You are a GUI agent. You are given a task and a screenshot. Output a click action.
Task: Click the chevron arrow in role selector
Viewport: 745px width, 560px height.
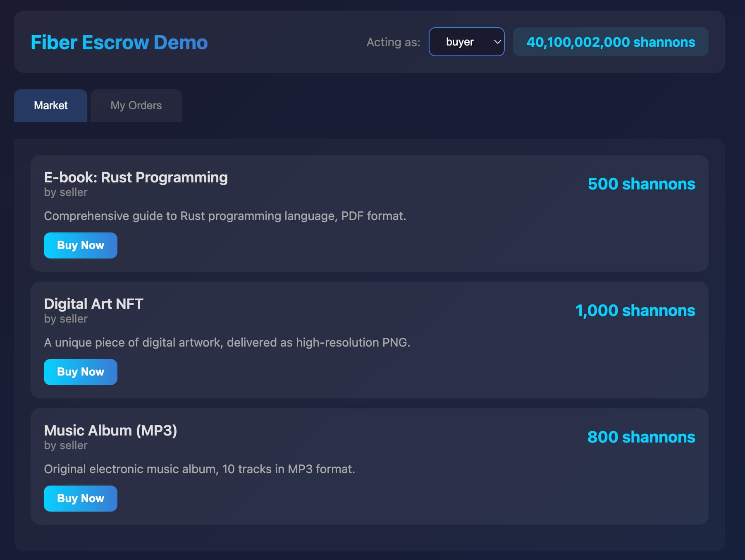click(x=497, y=42)
